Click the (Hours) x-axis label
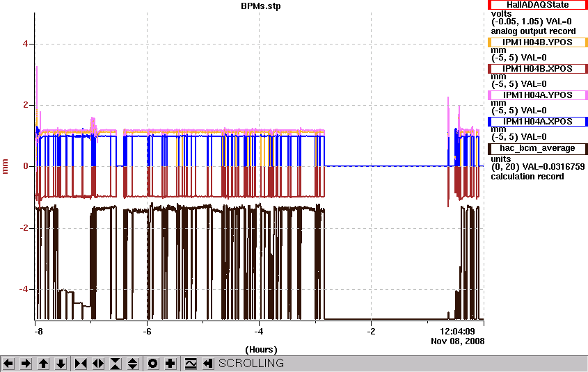Viewport: 588px width, 372px height. coord(261,350)
